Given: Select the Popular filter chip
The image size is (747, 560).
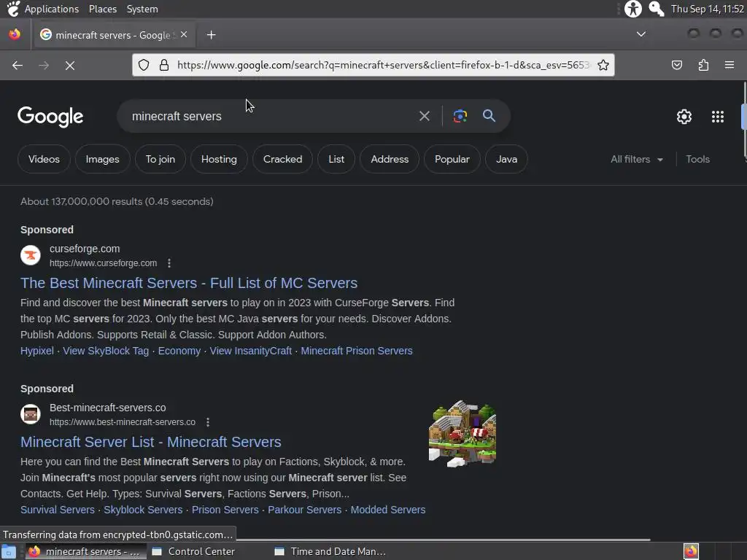Looking at the screenshot, I should [x=452, y=159].
